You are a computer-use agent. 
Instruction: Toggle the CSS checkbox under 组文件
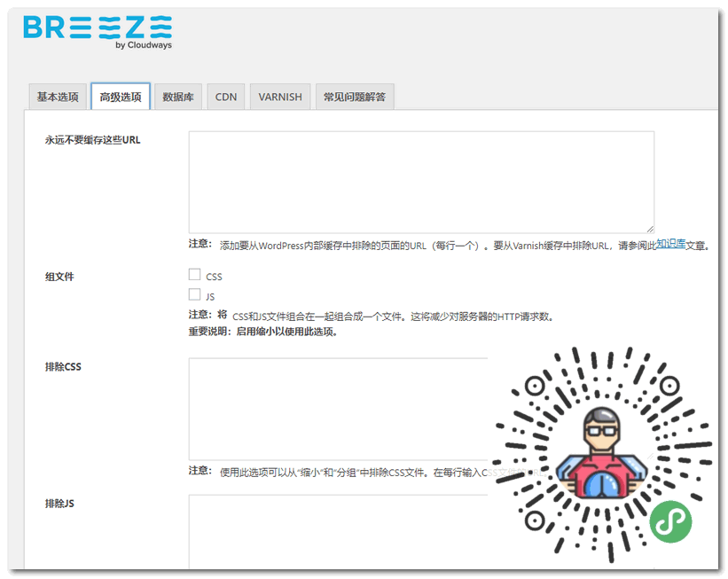[x=193, y=274]
